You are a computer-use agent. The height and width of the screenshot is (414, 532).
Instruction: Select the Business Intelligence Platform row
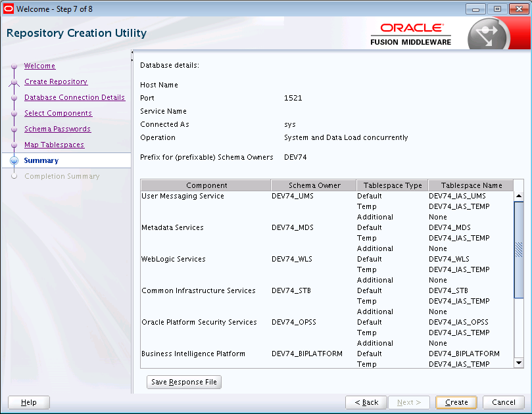[327, 354]
